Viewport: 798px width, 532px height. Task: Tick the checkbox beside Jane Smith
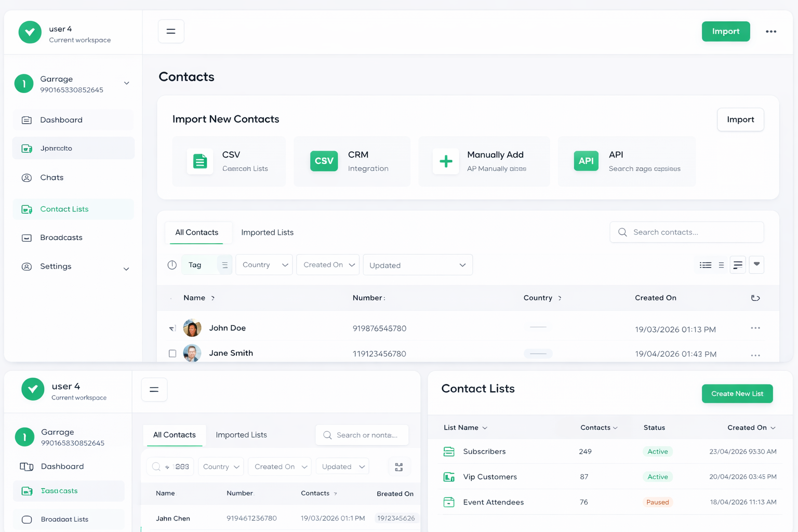click(x=172, y=353)
